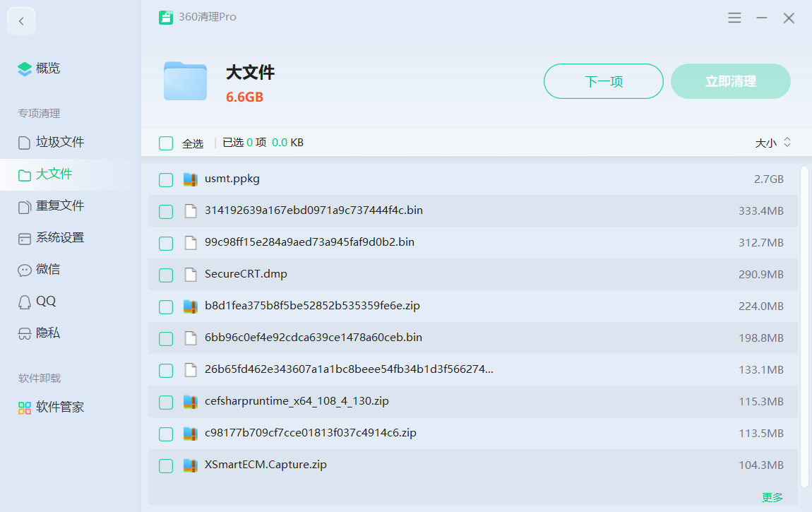Click the zip icon of XSmartECM.Capture.zip
The image size is (812, 512).
(190, 465)
